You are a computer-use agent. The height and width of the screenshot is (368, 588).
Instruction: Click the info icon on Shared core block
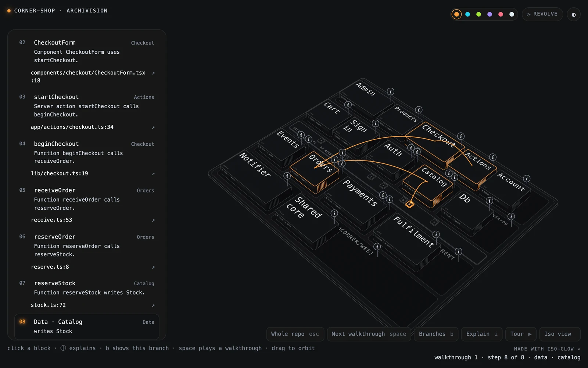point(334,213)
